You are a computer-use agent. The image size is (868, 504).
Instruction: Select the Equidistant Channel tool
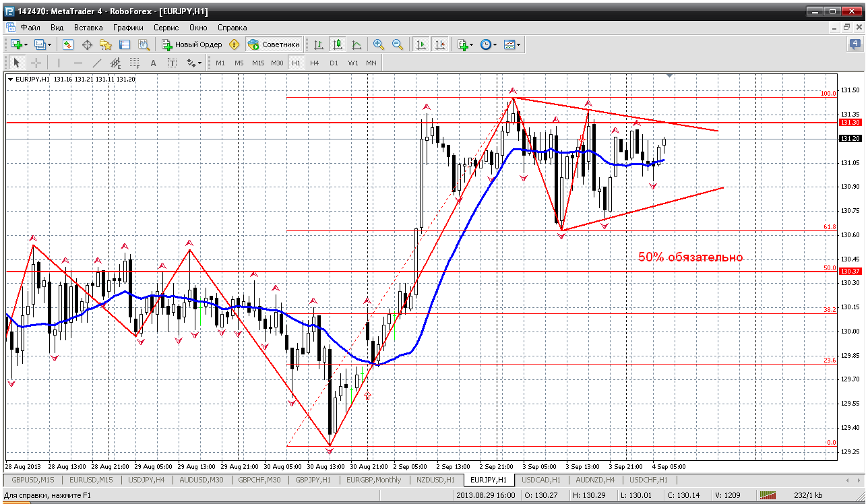click(x=115, y=63)
